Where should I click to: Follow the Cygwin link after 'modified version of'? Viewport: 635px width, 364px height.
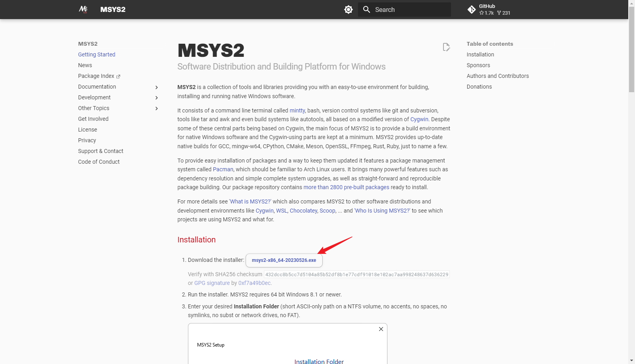click(419, 119)
